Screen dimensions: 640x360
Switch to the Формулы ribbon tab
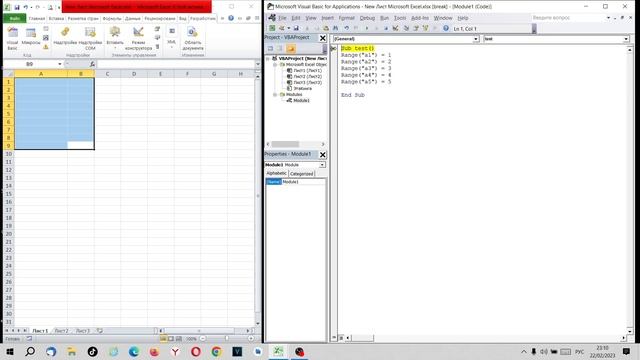(112, 18)
